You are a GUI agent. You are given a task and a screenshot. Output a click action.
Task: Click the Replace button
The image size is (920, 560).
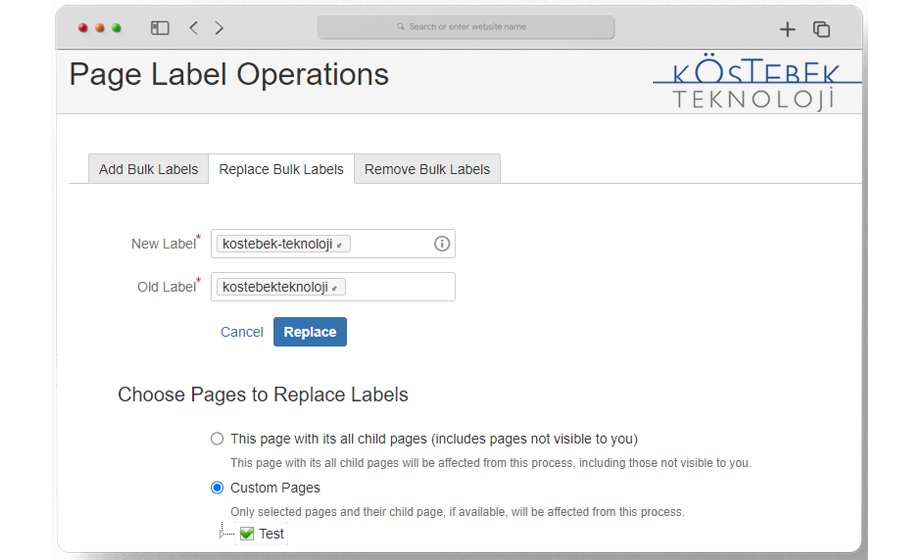(x=310, y=332)
